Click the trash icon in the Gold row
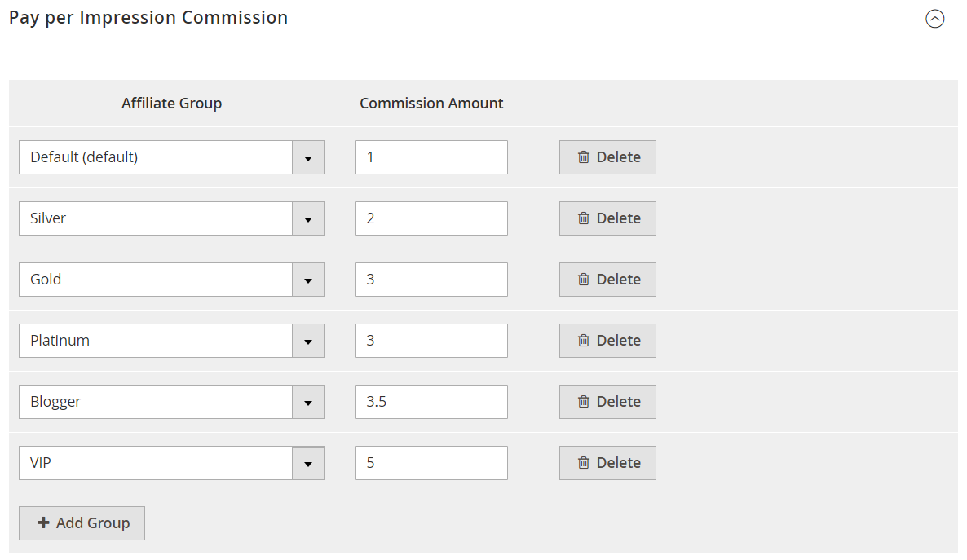The height and width of the screenshot is (560, 967). pos(584,279)
